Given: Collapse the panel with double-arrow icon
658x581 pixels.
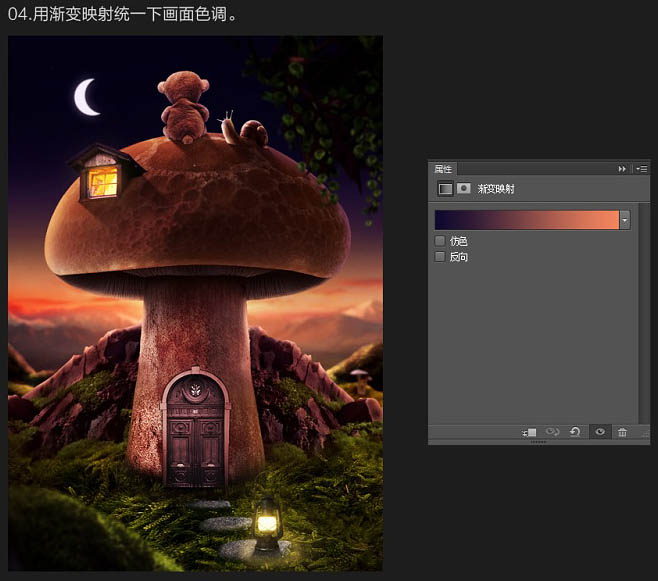Looking at the screenshot, I should [622, 169].
